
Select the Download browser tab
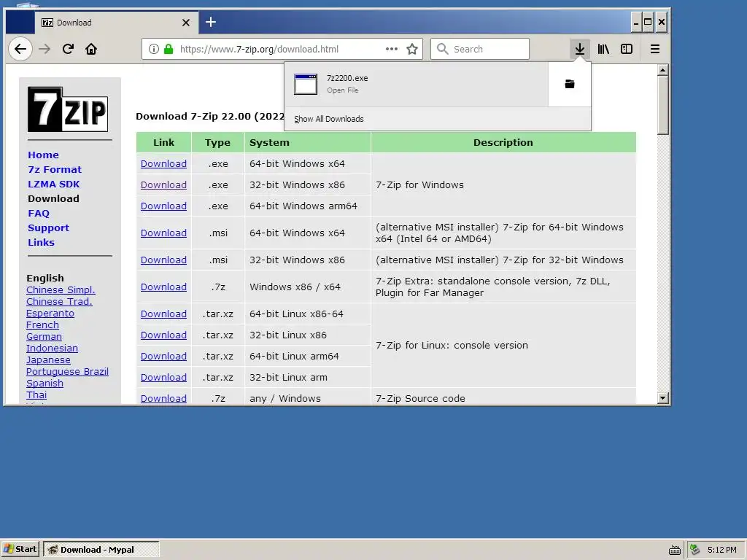[x=116, y=23]
